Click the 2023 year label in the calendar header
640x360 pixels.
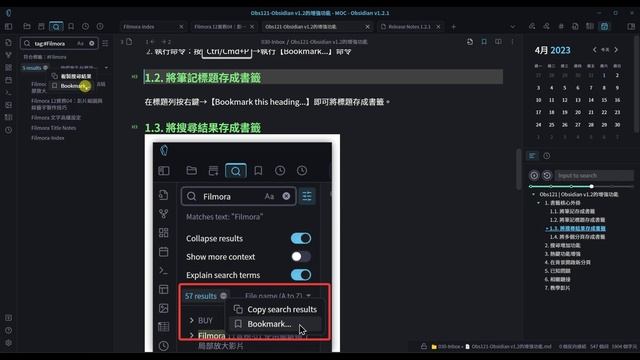click(x=560, y=50)
